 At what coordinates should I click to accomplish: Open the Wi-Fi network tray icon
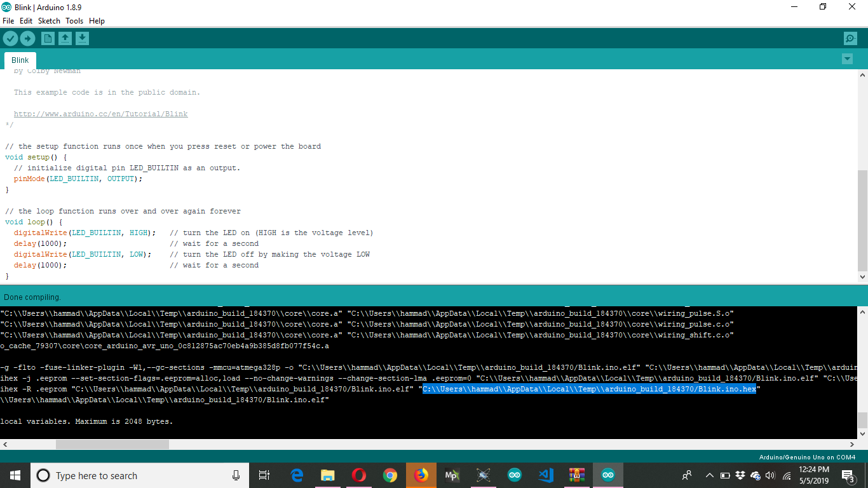[787, 475]
